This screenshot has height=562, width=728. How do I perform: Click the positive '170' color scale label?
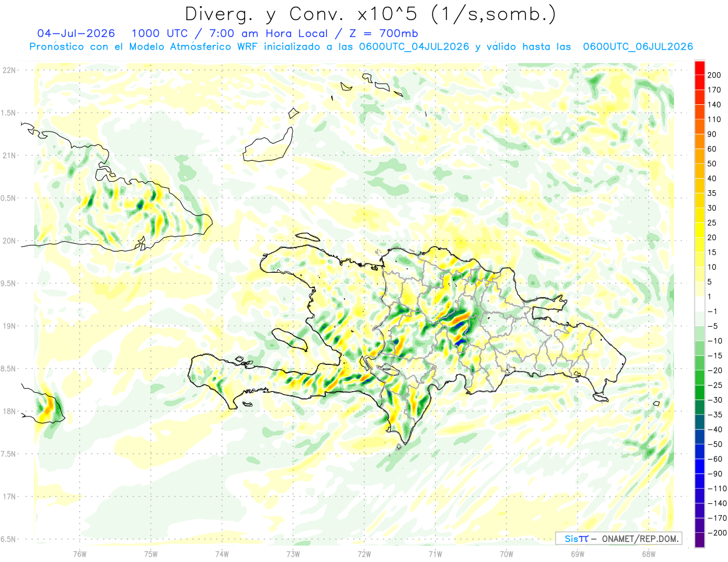click(x=715, y=90)
